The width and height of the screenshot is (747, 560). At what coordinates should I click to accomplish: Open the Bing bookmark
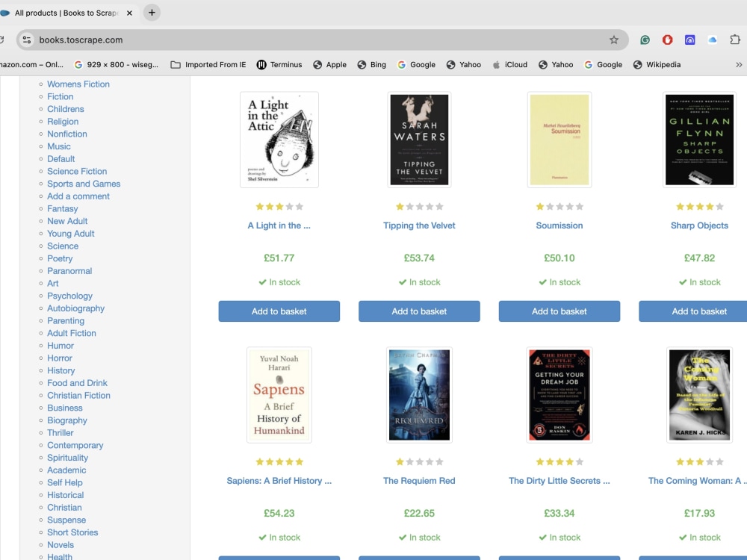point(371,65)
